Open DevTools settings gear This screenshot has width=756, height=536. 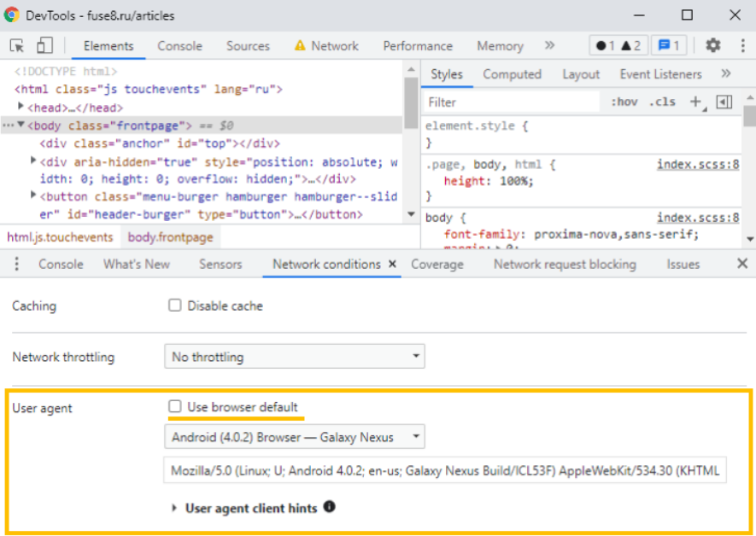point(712,46)
